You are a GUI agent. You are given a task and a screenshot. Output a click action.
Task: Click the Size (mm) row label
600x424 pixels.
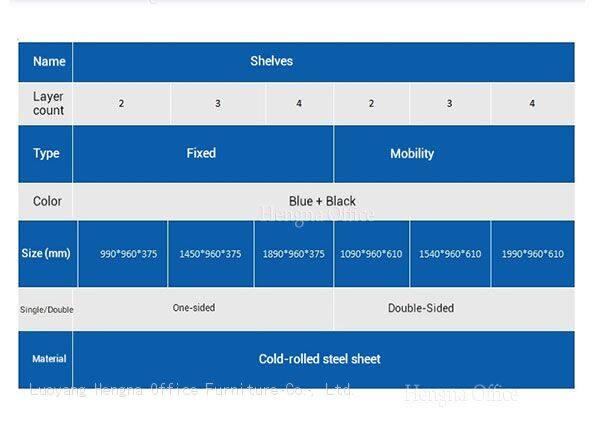46,253
